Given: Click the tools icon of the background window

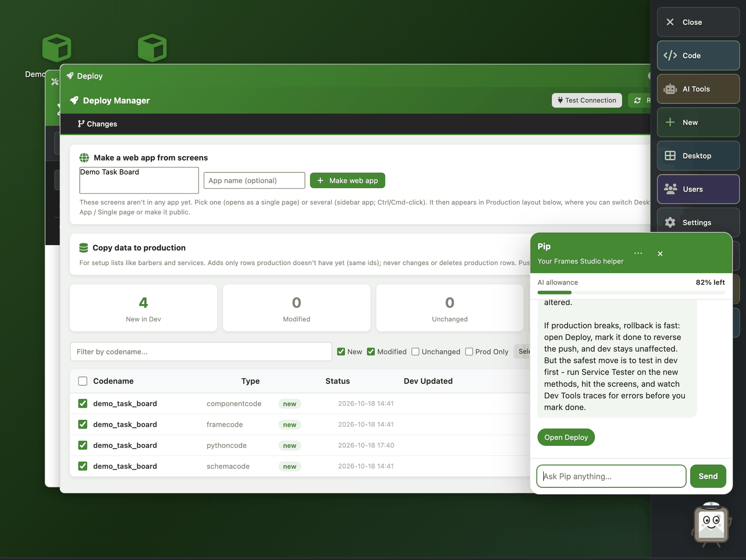Looking at the screenshot, I should (55, 82).
